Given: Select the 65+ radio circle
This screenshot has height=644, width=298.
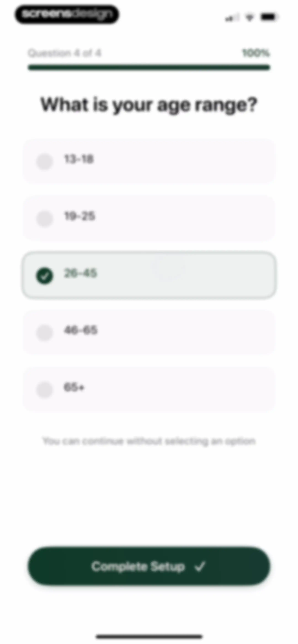Looking at the screenshot, I should (45, 389).
